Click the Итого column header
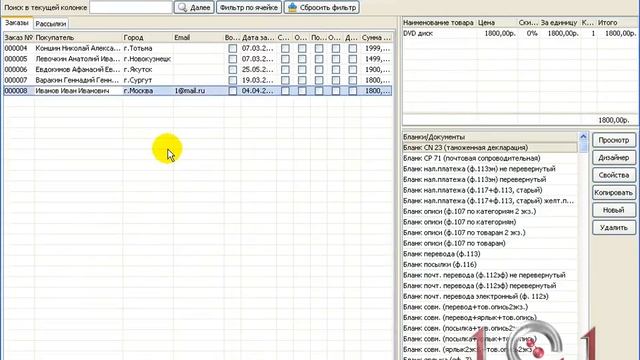The width and height of the screenshot is (640, 360). (616, 23)
